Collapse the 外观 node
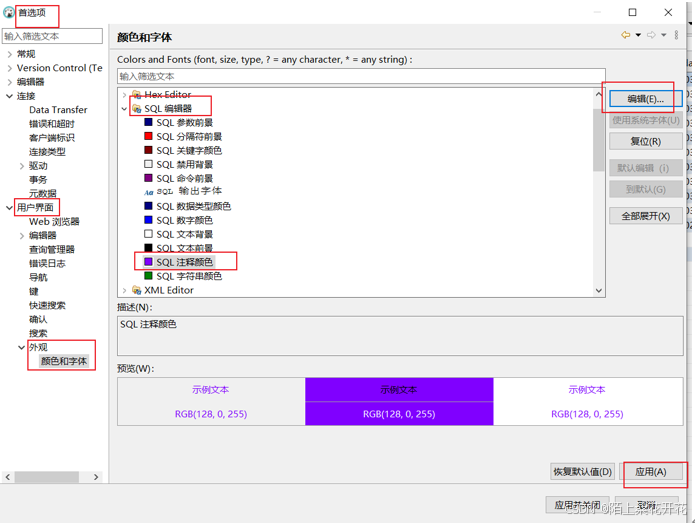The width and height of the screenshot is (695, 523). pos(21,347)
